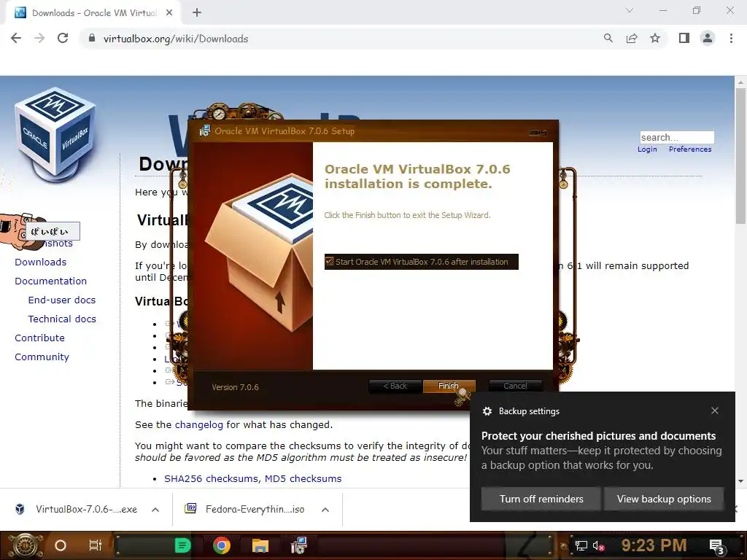
Task: Open Task View on the taskbar
Action: 96,545
